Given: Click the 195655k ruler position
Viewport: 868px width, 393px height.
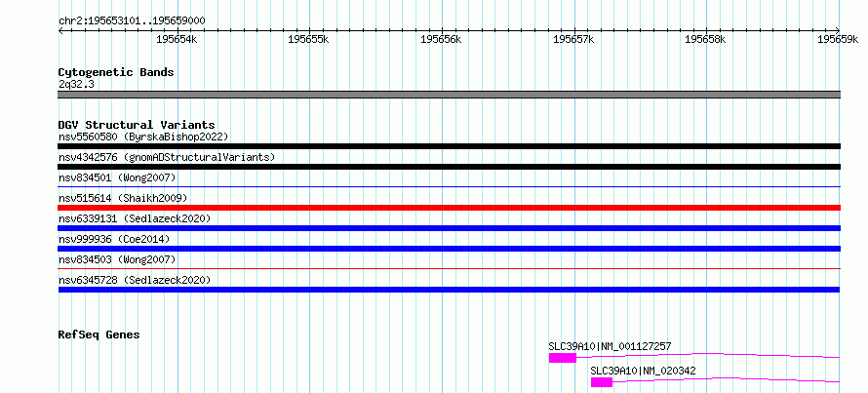Looking at the screenshot, I should [x=309, y=39].
